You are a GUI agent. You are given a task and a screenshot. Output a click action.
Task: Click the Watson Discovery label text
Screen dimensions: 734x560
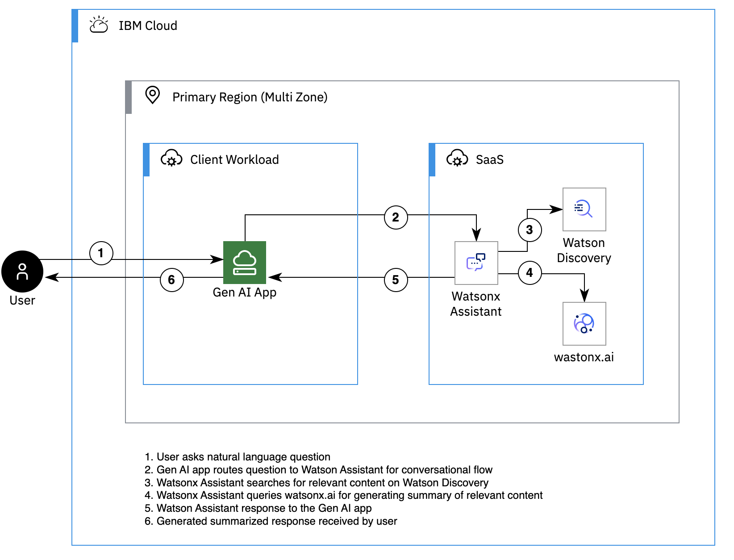(584, 251)
